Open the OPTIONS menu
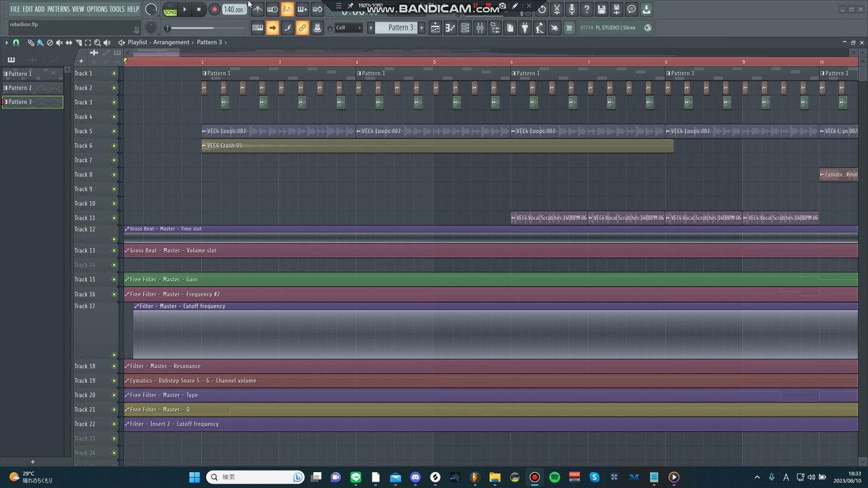 (x=97, y=9)
